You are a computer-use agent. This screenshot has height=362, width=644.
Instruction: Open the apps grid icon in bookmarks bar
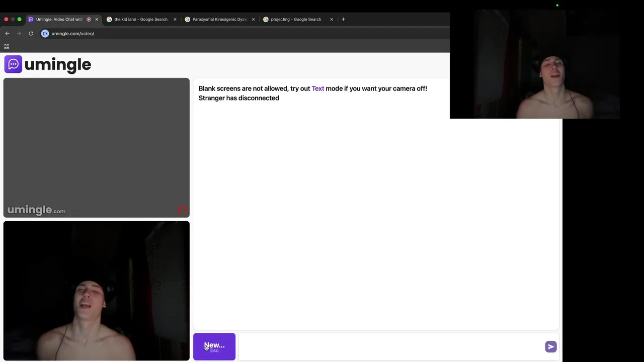click(7, 47)
